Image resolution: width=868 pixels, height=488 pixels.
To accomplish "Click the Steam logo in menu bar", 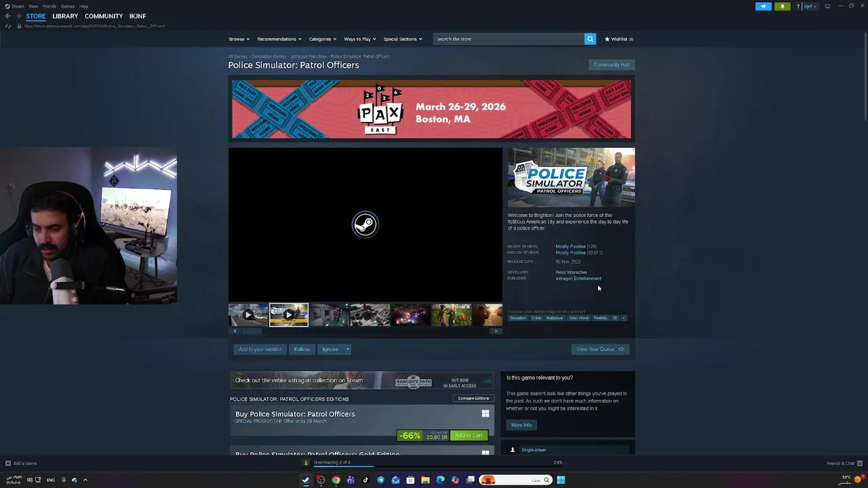I will pyautogui.click(x=7, y=6).
